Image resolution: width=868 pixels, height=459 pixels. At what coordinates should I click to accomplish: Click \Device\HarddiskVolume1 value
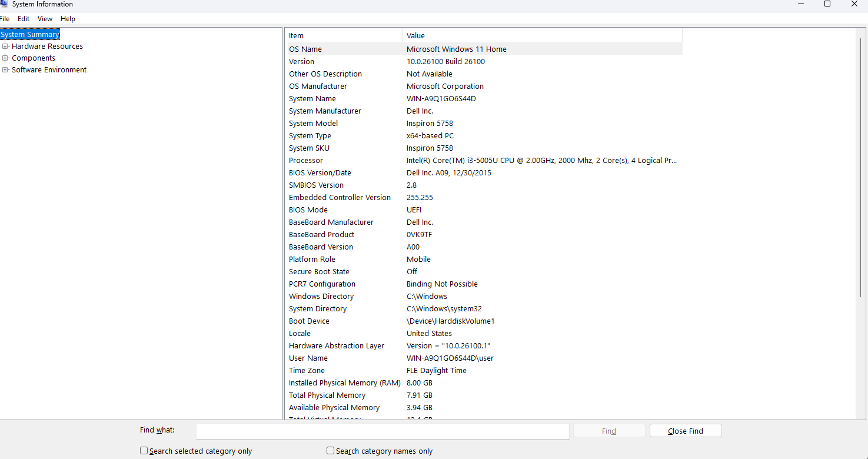click(x=451, y=321)
